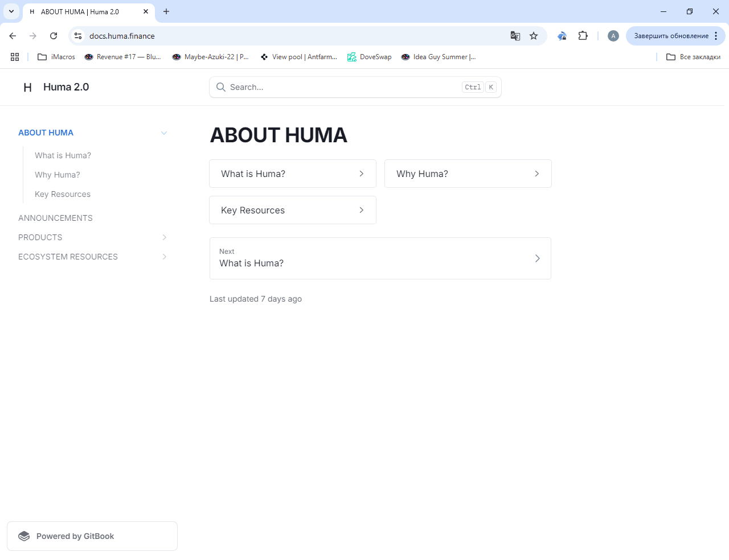The image size is (729, 560).
Task: Click the cloud extension icon in toolbar
Action: click(562, 36)
